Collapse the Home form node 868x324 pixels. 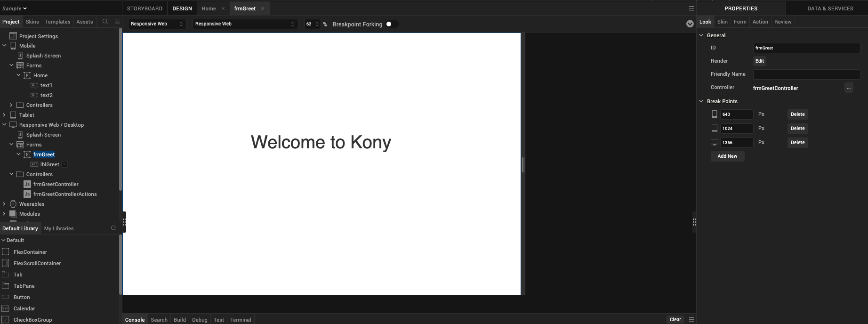(18, 75)
